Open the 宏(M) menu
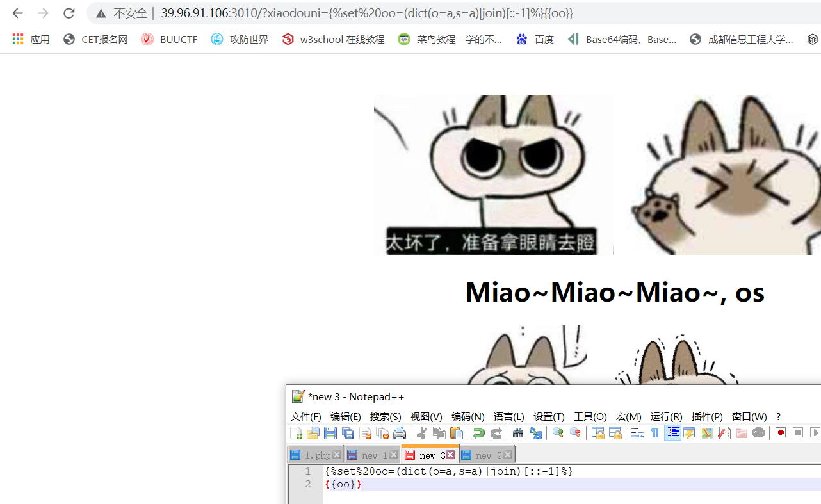The image size is (821, 504). (x=629, y=416)
